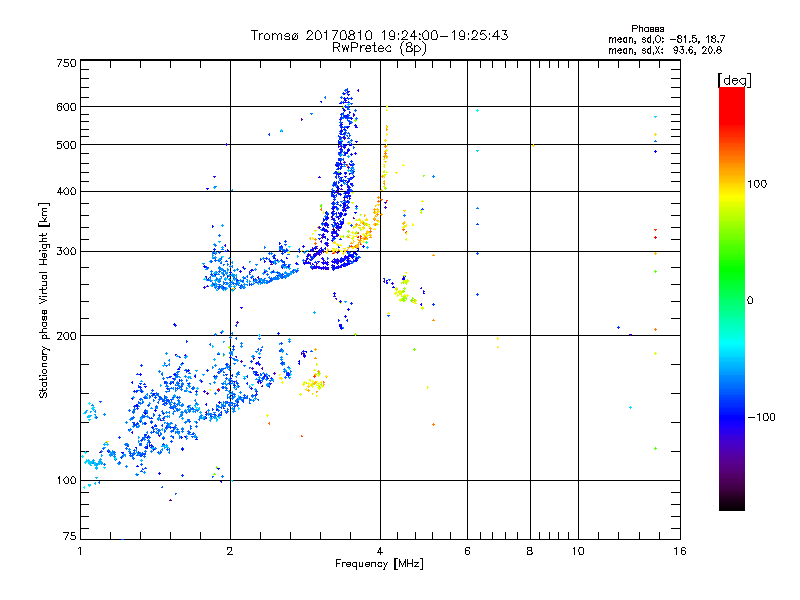Click the plot title Tromsø 20170810 19:24:00-19:25:43

click(379, 35)
